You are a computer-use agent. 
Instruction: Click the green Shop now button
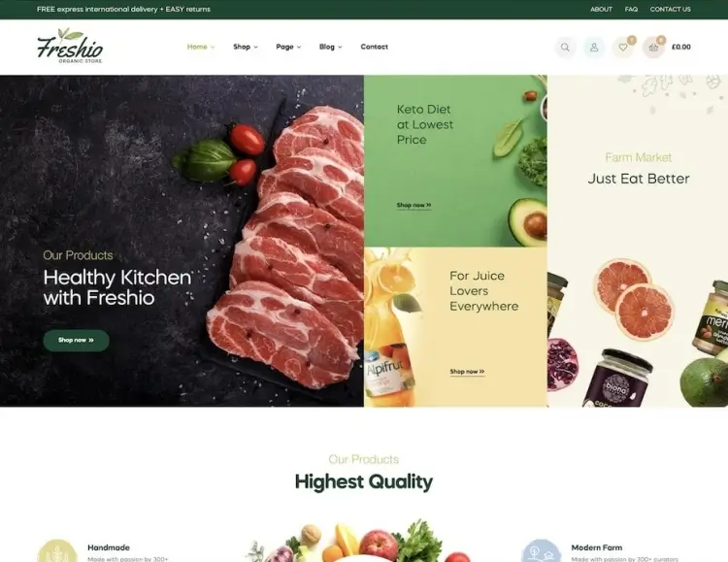point(76,341)
